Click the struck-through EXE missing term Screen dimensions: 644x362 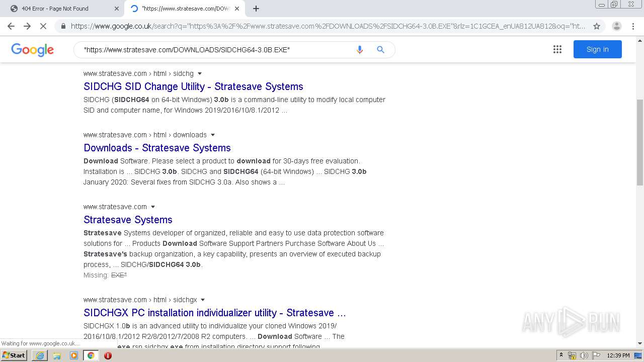pyautogui.click(x=119, y=275)
